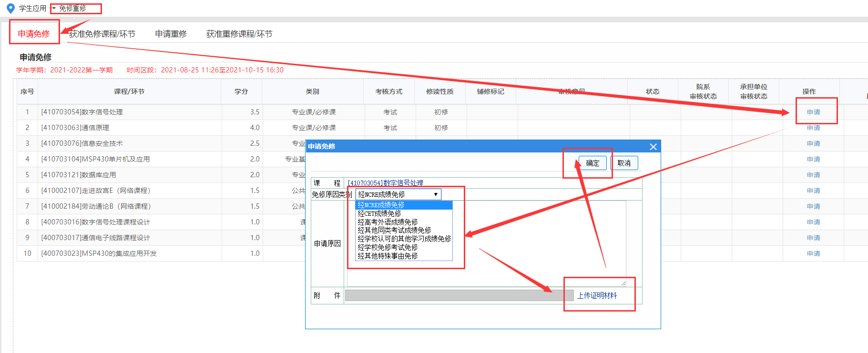Image resolution: width=868 pixels, height=353 pixels.
Task: Go to the 申请重修 tab
Action: (x=171, y=34)
